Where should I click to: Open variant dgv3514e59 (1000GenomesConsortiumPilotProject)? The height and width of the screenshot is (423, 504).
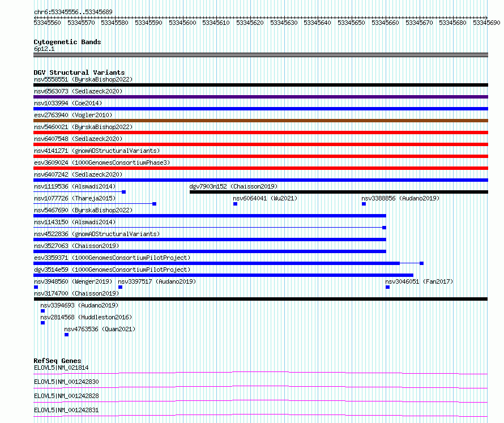click(x=112, y=270)
